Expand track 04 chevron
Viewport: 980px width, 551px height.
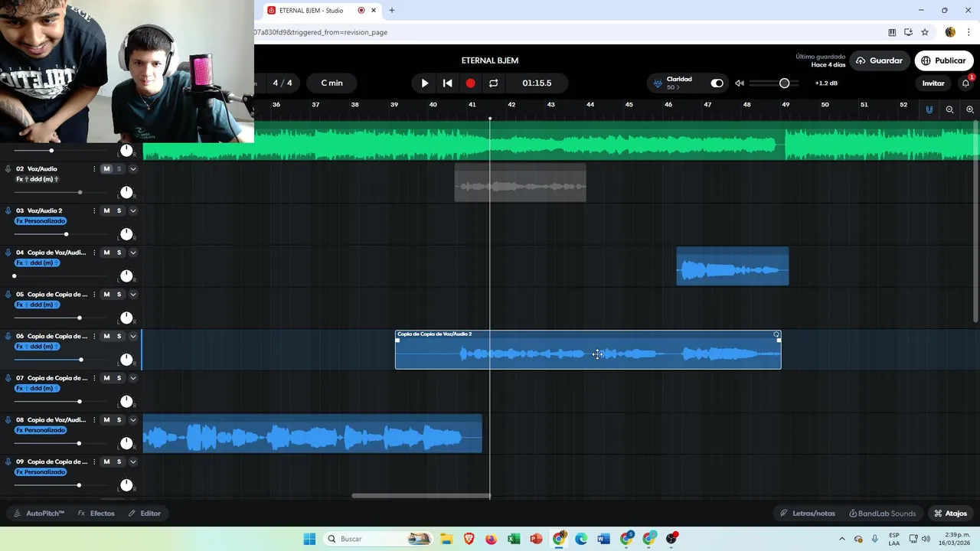pos(132,253)
